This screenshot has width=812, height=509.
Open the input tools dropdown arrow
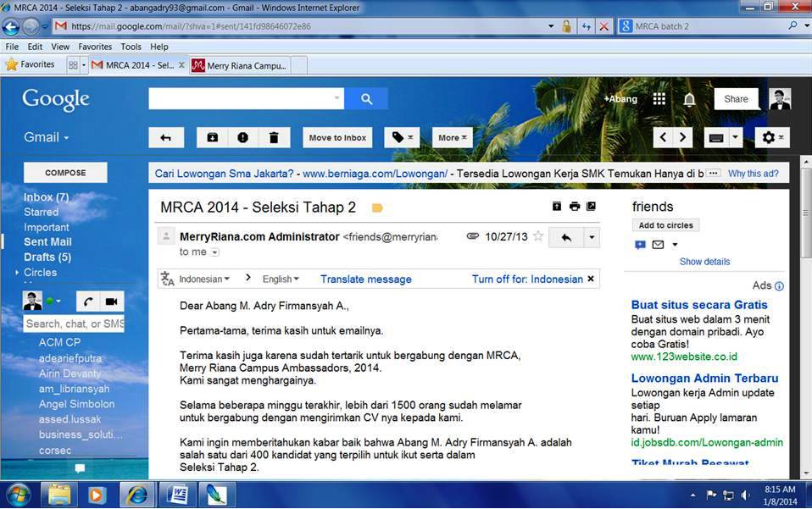(x=736, y=137)
